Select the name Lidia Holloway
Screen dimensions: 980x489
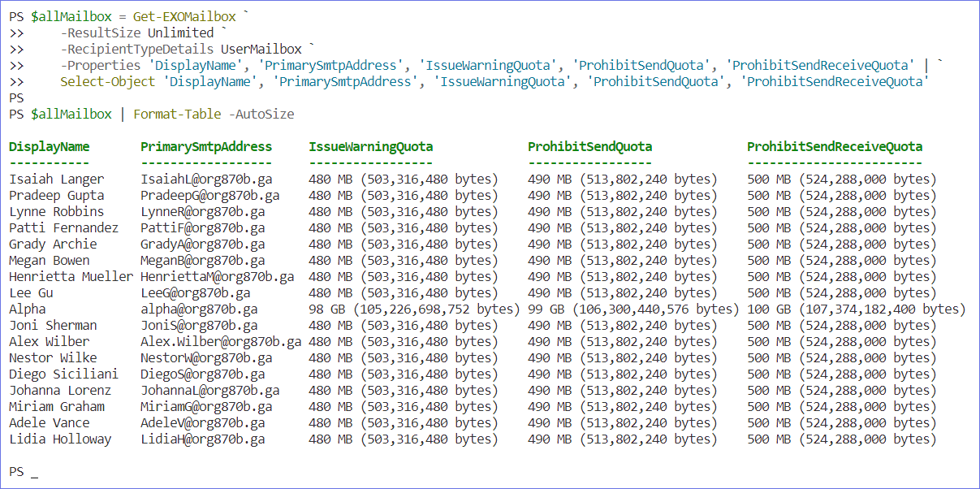pyautogui.click(x=60, y=439)
